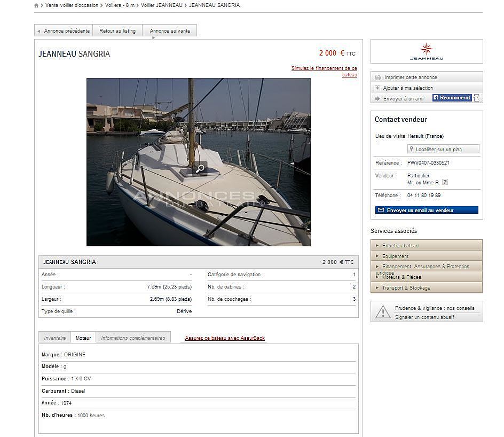
Task: Click width value 2.69m (8.83 pieds)
Action: pyautogui.click(x=171, y=299)
